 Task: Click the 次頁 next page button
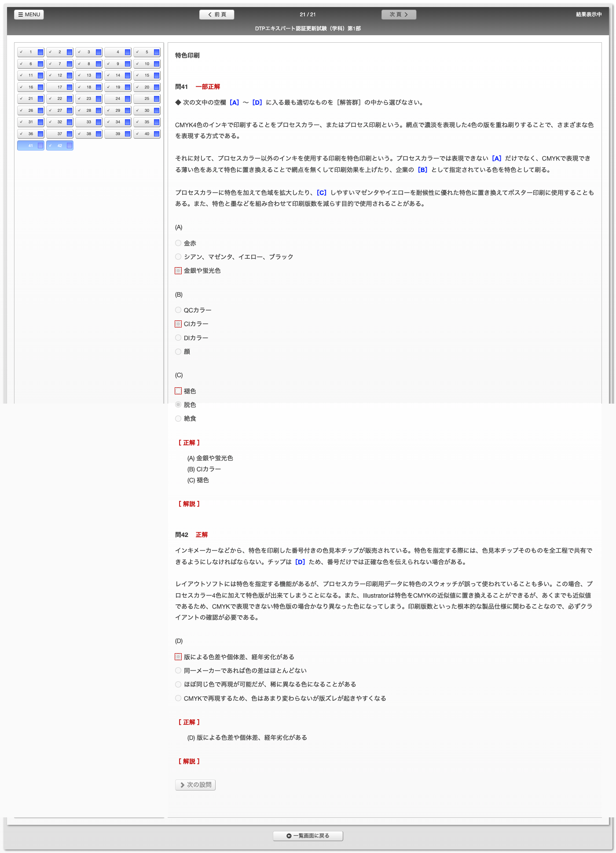pyautogui.click(x=399, y=15)
